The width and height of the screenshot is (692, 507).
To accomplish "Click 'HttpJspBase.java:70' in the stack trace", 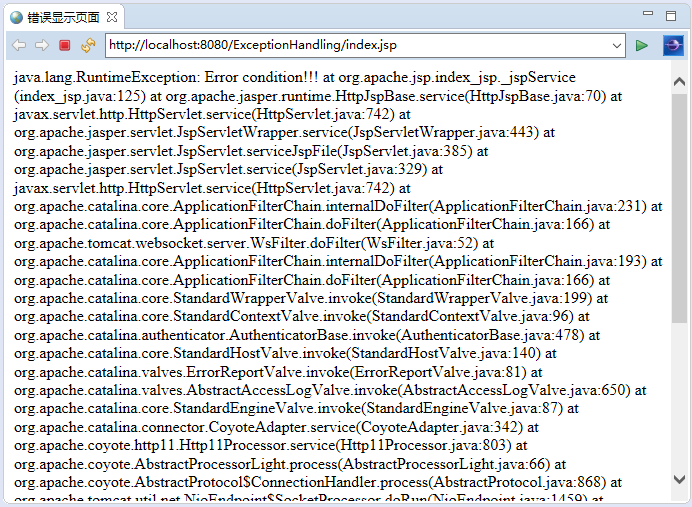I will [x=538, y=96].
